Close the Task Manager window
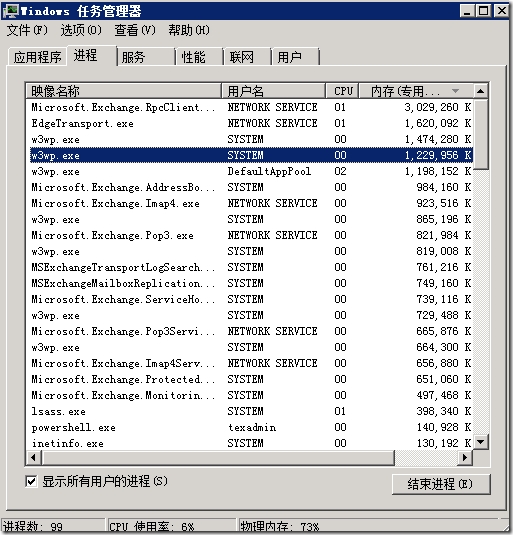This screenshot has width=513, height=535. (501, 11)
